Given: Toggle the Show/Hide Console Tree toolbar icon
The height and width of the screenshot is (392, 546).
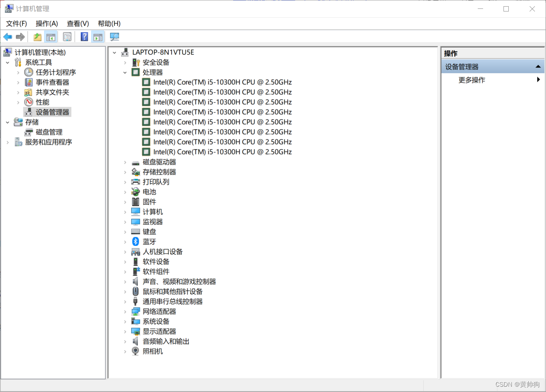Looking at the screenshot, I should pos(51,37).
